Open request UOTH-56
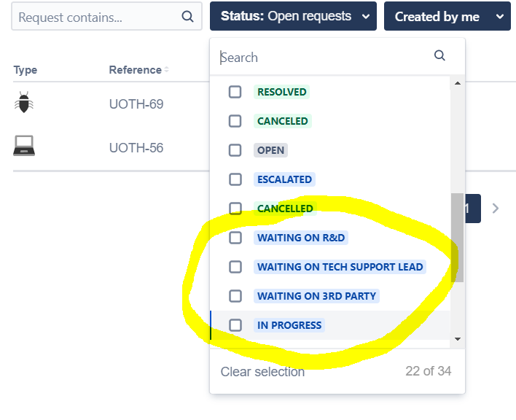The height and width of the screenshot is (420, 516). coord(136,148)
